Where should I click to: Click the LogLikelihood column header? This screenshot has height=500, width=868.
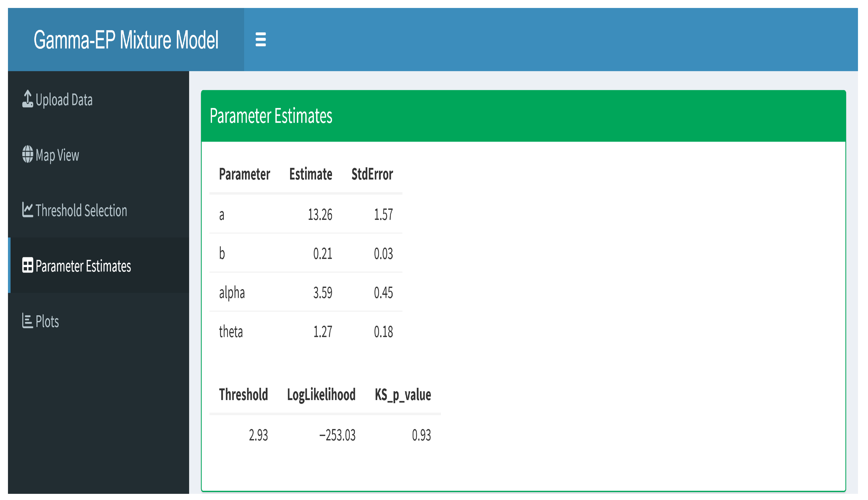pyautogui.click(x=321, y=395)
